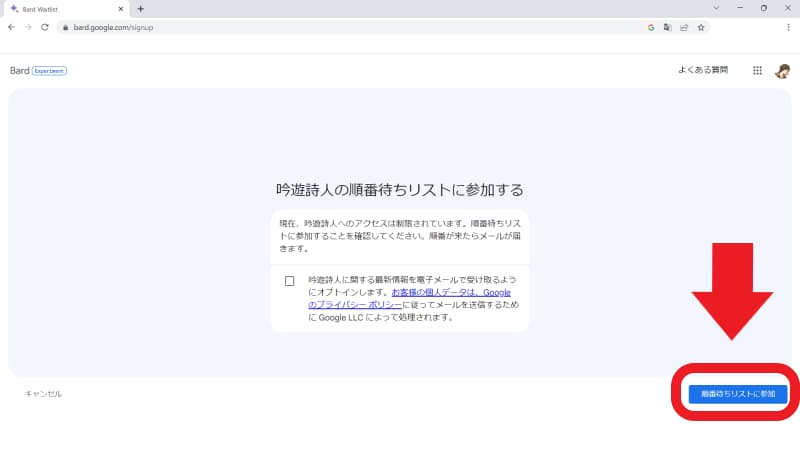The width and height of the screenshot is (800, 450).
Task: Open the Google apps grid
Action: pos(757,70)
